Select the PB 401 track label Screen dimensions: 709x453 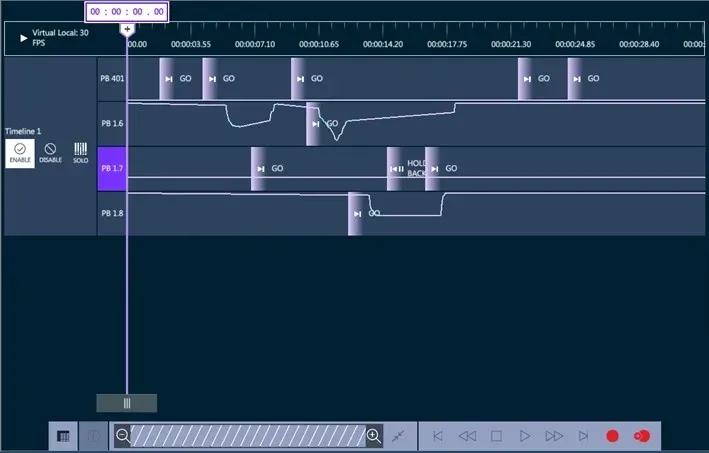point(112,78)
